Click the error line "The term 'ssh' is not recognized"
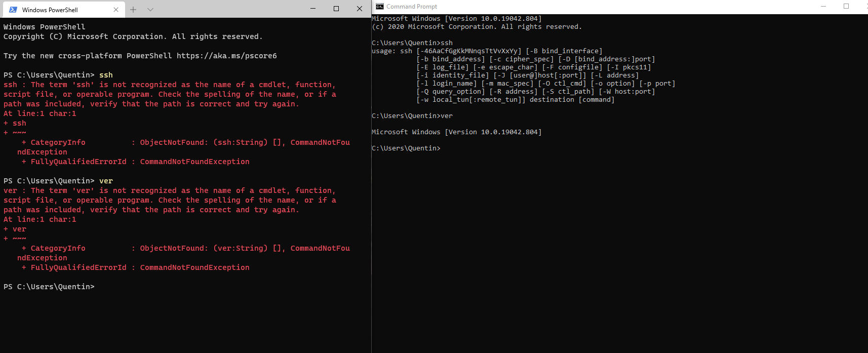The image size is (868, 353). click(x=170, y=85)
